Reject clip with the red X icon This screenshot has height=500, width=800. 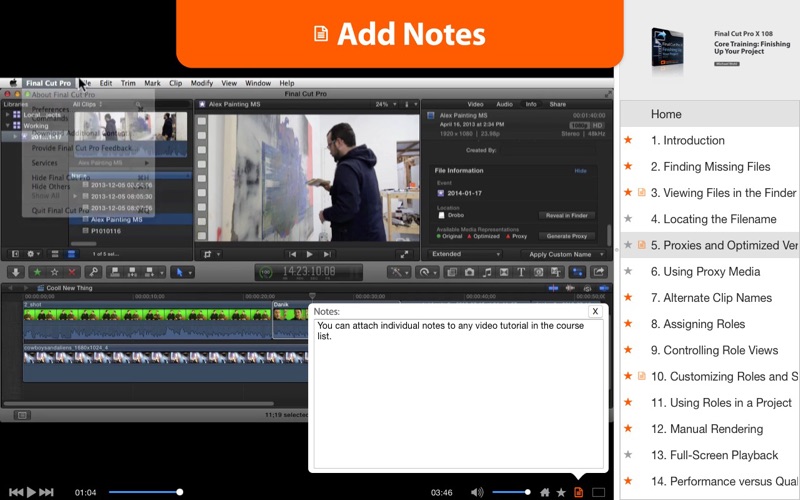point(72,272)
